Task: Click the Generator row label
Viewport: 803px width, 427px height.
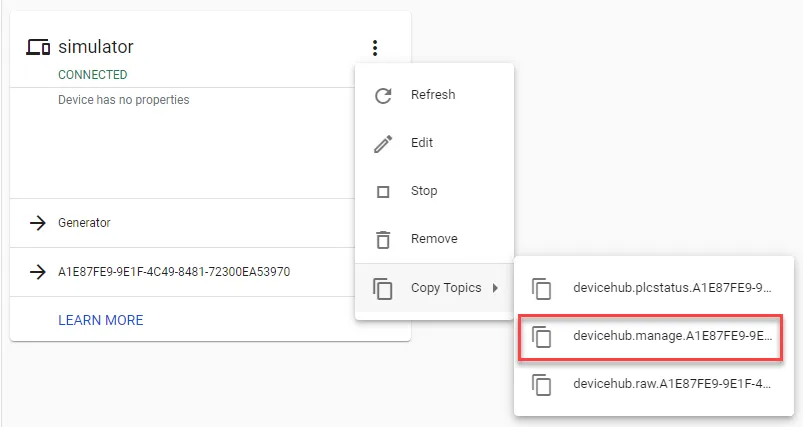Action: 84,223
